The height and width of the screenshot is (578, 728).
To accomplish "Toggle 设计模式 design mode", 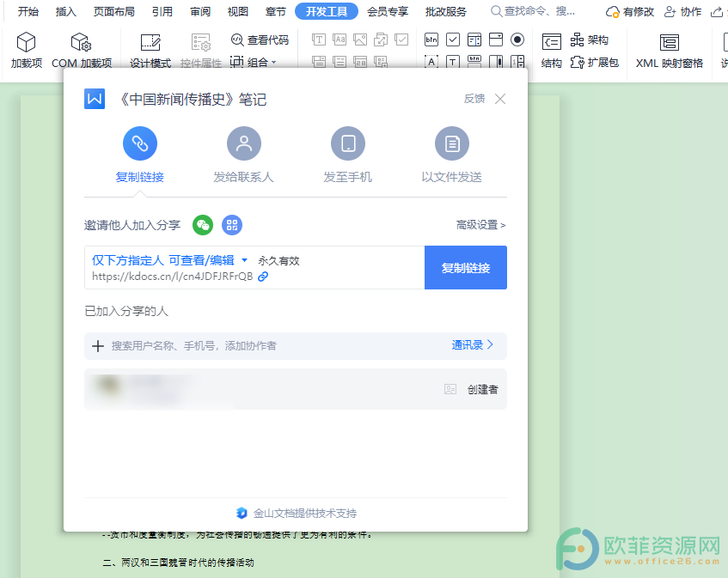I will tap(150, 50).
